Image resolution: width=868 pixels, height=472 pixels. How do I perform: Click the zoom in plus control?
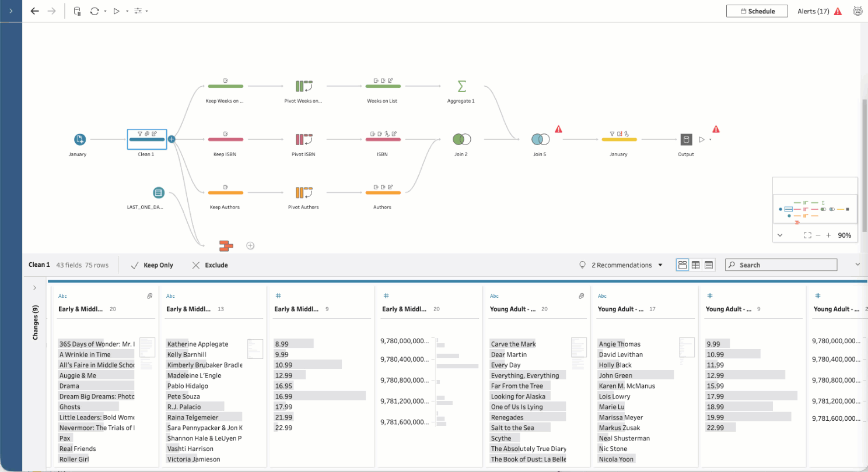pyautogui.click(x=828, y=235)
